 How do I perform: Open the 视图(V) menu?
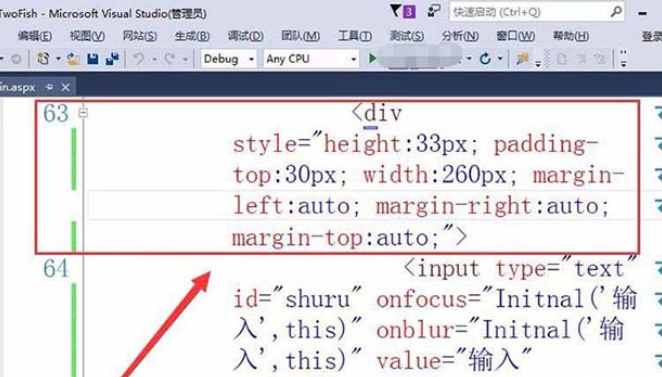point(87,36)
